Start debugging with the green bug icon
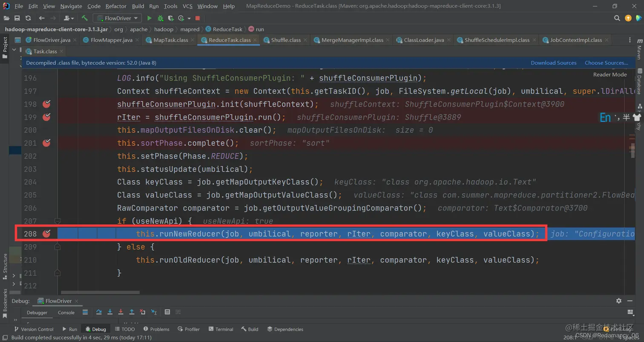Image resolution: width=644 pixels, height=342 pixels. (x=160, y=18)
